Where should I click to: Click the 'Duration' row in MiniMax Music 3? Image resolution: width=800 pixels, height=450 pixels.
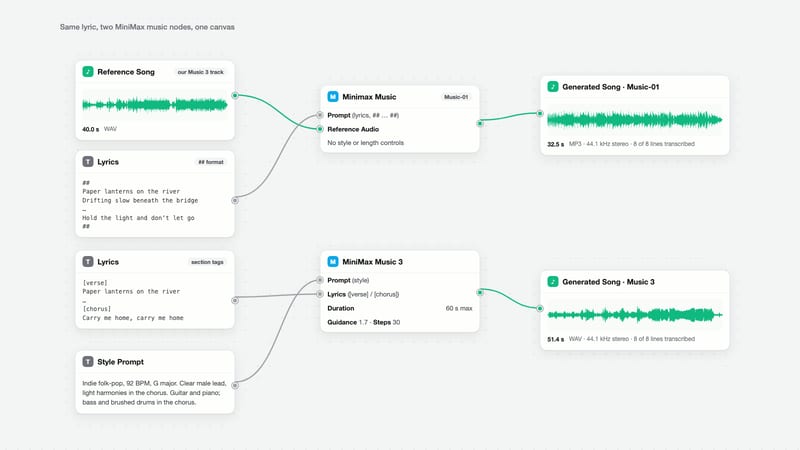click(x=399, y=308)
